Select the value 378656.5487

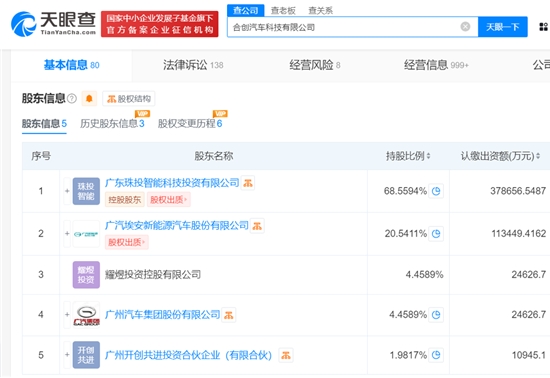[x=518, y=191]
